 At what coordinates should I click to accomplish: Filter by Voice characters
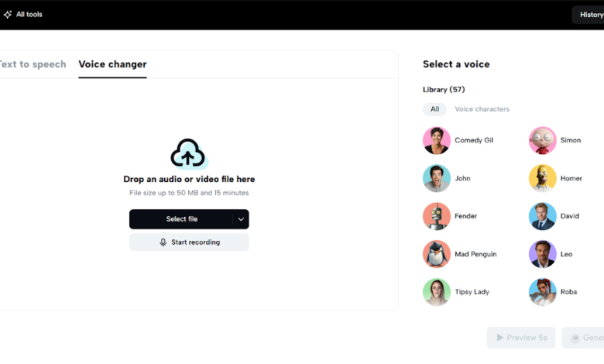tap(482, 109)
